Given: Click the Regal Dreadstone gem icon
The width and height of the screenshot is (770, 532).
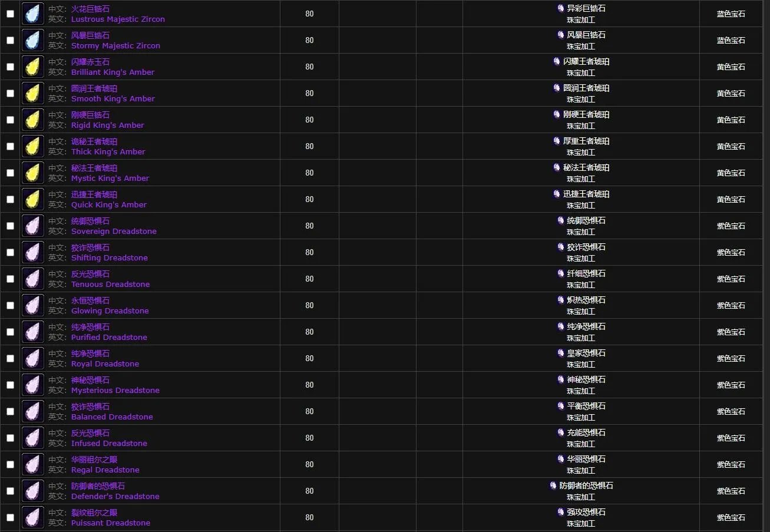Looking at the screenshot, I should point(33,464).
